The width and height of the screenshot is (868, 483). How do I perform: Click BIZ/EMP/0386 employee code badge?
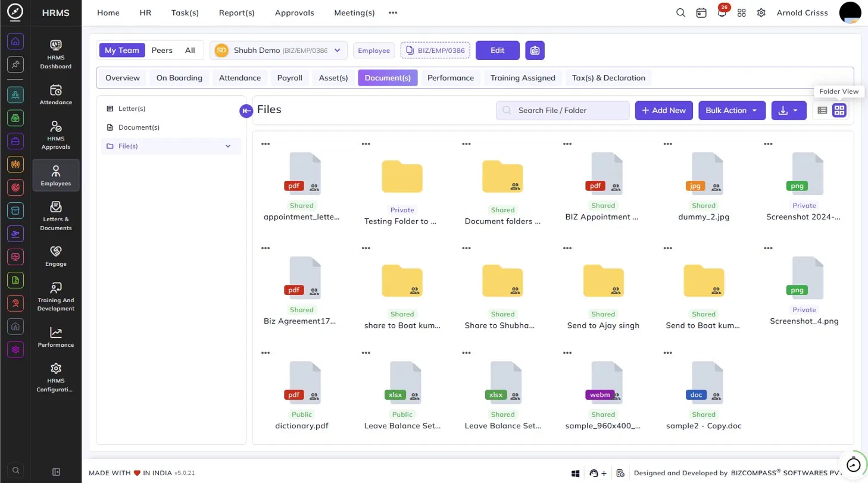(x=435, y=51)
